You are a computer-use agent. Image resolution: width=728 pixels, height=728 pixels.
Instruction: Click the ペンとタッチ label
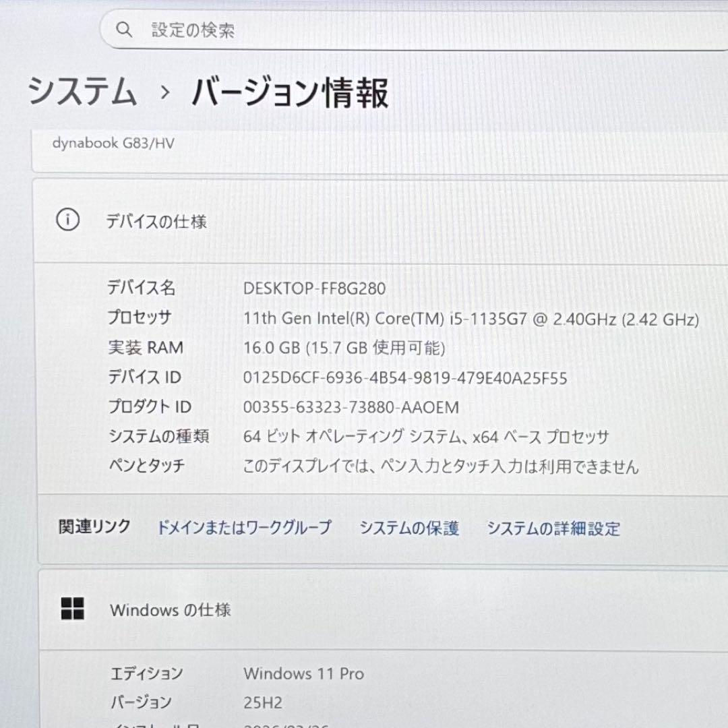click(x=147, y=465)
